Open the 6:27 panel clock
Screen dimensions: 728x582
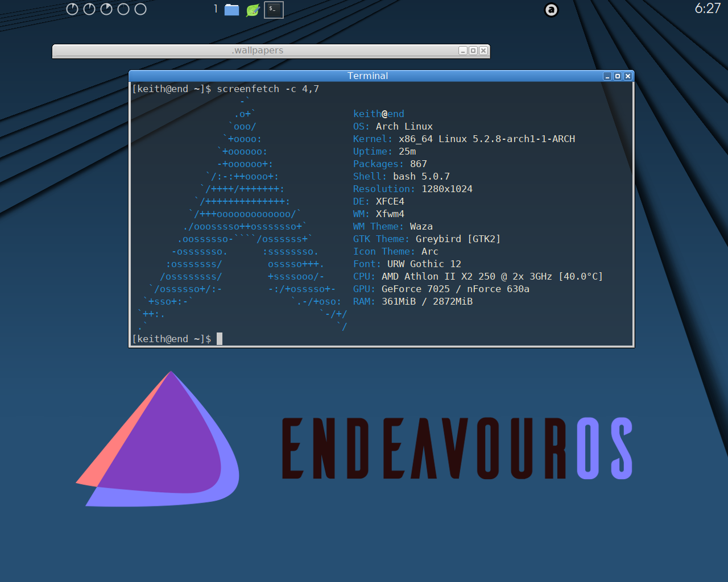pyautogui.click(x=708, y=8)
